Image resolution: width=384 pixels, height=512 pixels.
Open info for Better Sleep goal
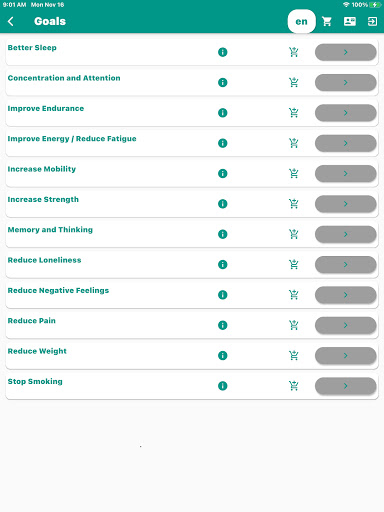(x=222, y=52)
